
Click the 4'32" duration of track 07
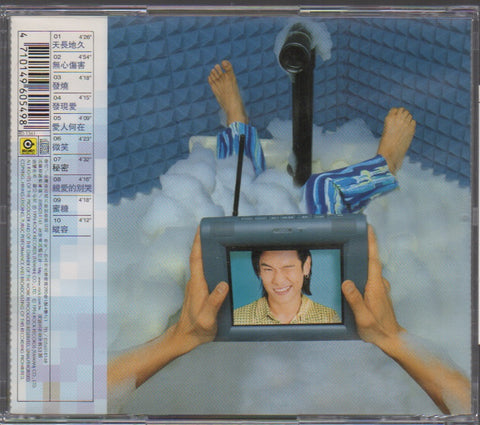coord(85,159)
